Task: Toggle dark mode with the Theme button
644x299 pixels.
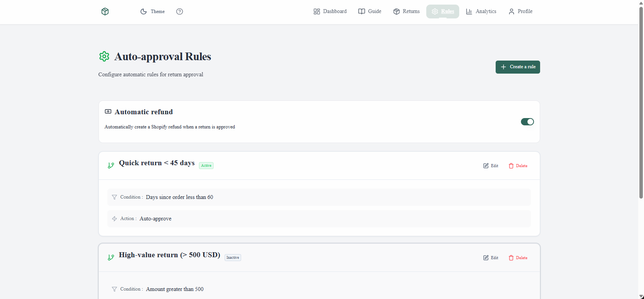Action: pyautogui.click(x=153, y=11)
